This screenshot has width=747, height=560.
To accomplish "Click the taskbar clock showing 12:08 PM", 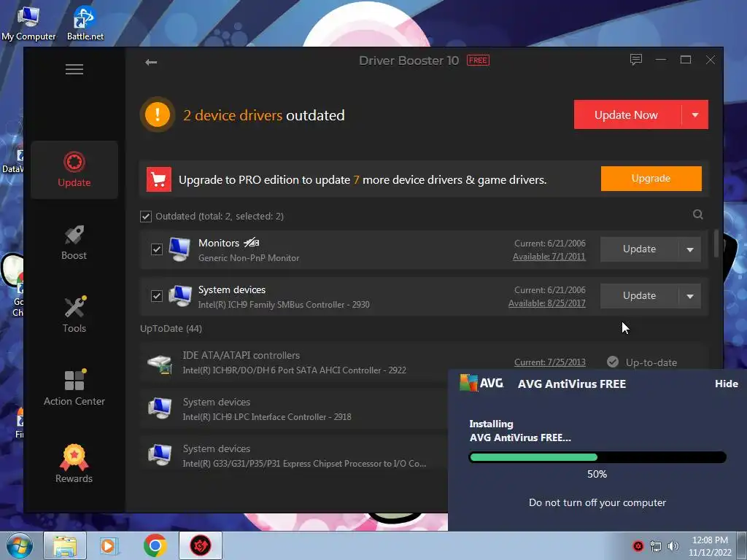I will [710, 546].
